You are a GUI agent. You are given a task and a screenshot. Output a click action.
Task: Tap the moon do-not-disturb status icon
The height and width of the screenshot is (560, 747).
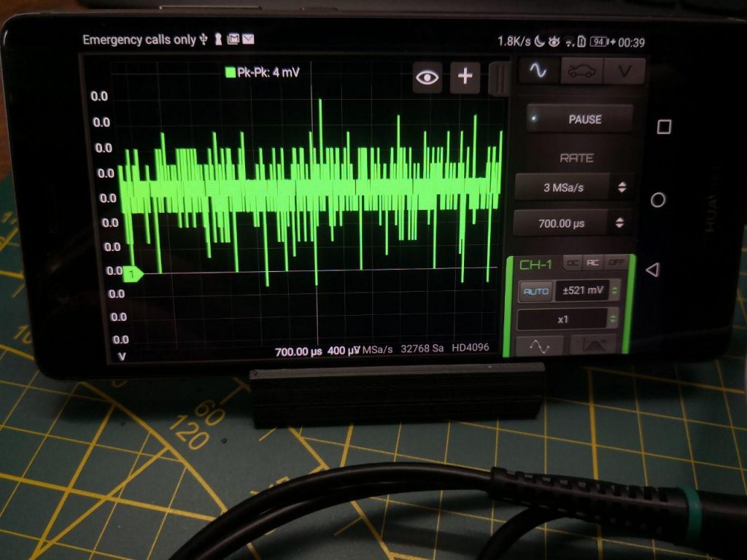[x=539, y=42]
